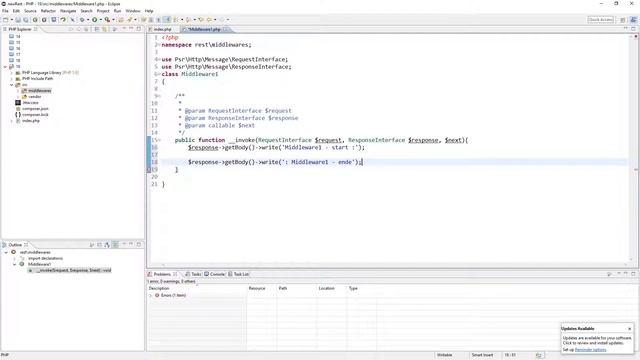
Task: Close the Updates Available popup
Action: pos(629,329)
